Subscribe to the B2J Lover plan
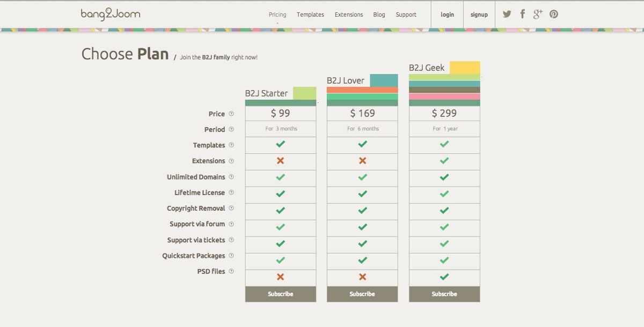This screenshot has width=644, height=327. 362,294
